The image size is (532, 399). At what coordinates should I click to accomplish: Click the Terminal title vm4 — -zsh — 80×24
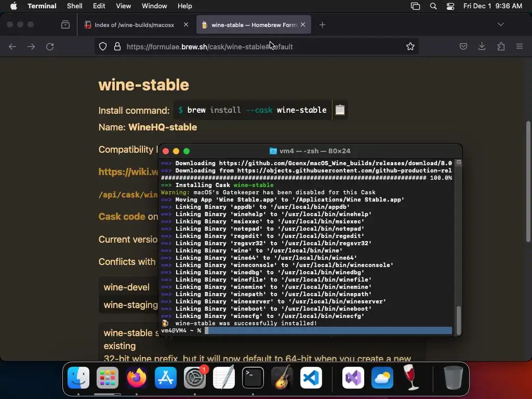(314, 151)
